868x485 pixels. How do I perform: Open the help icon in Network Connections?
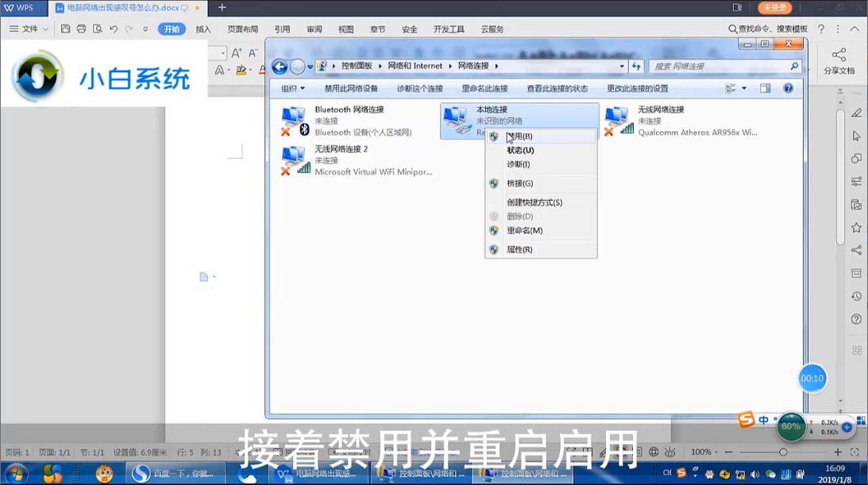[789, 88]
